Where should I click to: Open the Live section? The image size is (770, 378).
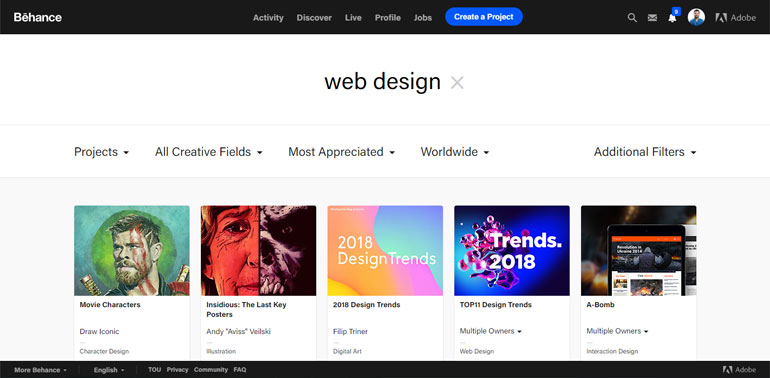click(353, 18)
